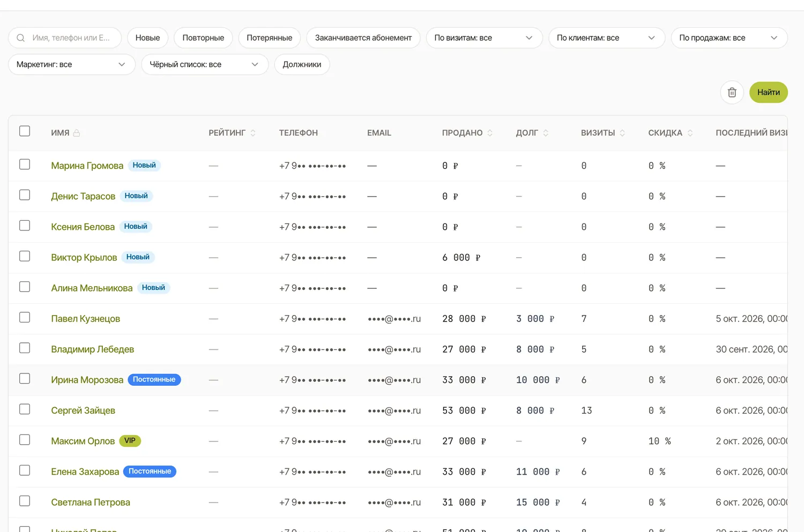
Task: Click the lock icon next to ИМЯ
Action: point(77,133)
